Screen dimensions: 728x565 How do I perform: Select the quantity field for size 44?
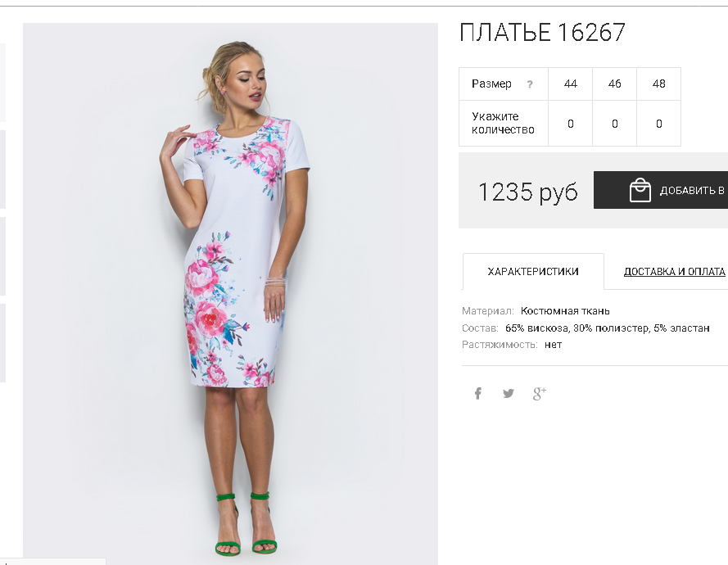(570, 124)
